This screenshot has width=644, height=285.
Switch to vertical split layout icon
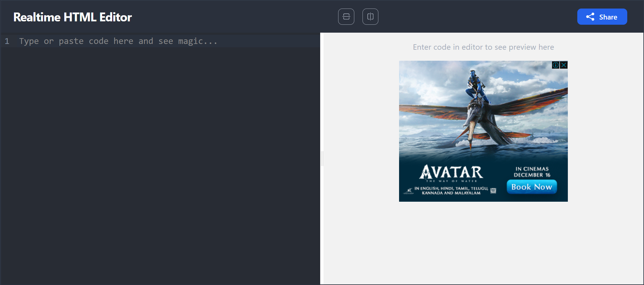click(370, 17)
